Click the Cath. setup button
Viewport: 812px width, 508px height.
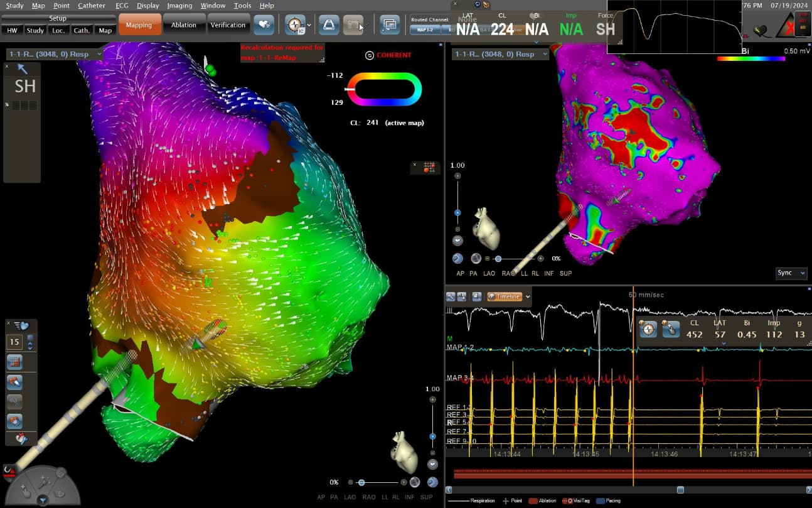[x=82, y=30]
